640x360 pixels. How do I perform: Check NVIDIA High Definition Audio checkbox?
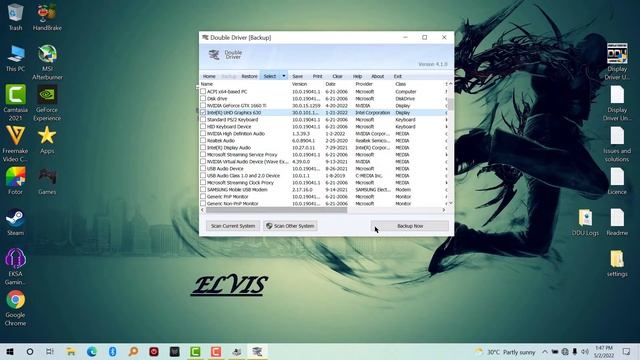pyautogui.click(x=203, y=133)
